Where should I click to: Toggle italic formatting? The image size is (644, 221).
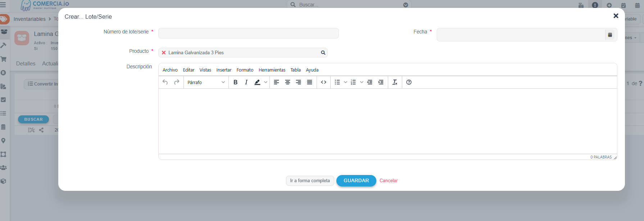click(x=246, y=82)
